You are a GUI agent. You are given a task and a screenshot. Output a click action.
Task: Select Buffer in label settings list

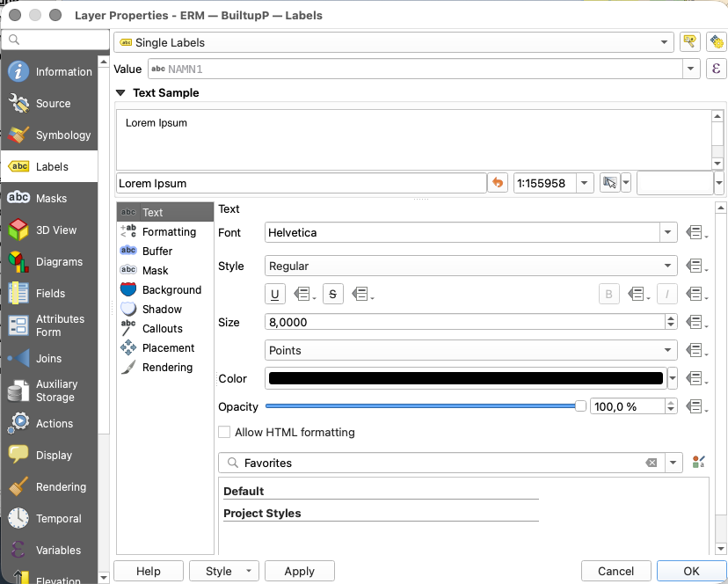point(157,252)
